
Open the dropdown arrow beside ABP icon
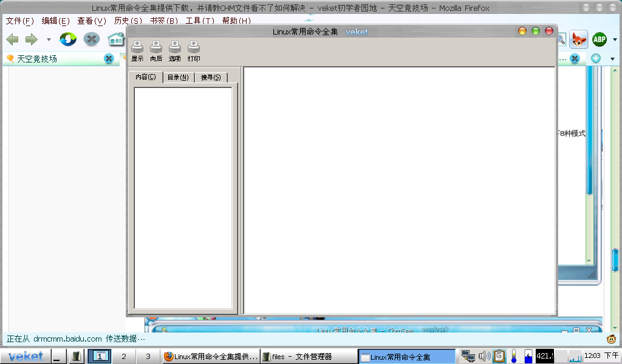(x=615, y=39)
